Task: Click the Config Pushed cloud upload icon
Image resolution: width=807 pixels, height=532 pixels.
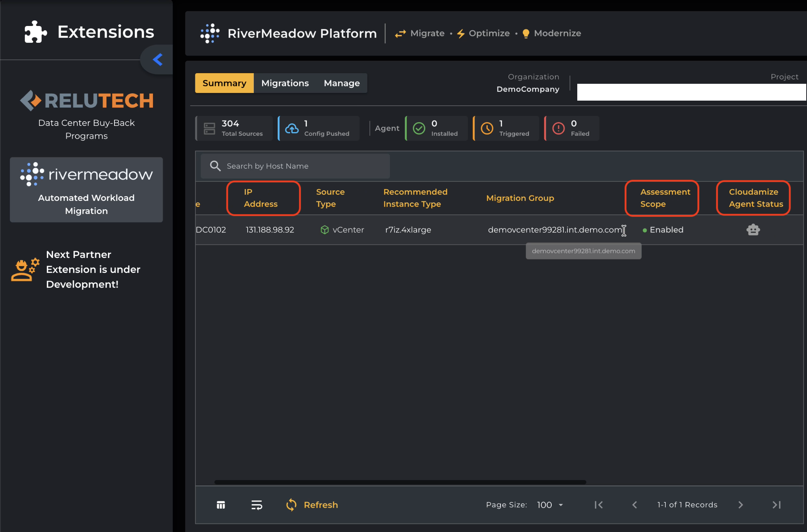Action: click(x=292, y=128)
